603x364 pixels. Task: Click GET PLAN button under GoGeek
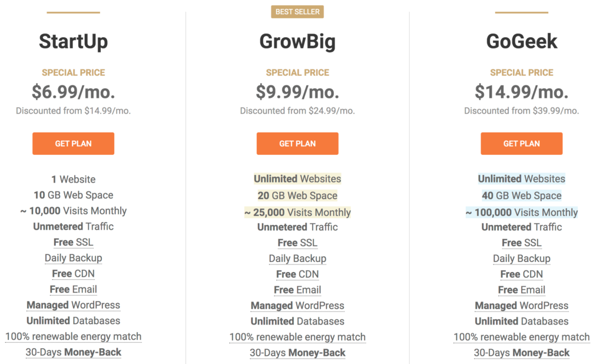[521, 144]
